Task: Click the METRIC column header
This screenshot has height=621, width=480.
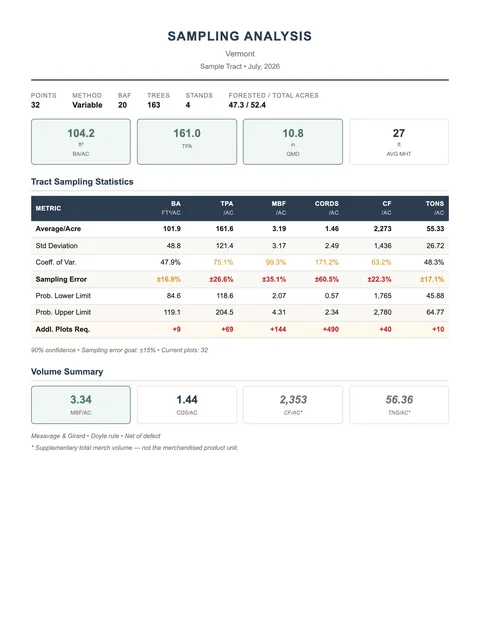Action: tap(48, 208)
